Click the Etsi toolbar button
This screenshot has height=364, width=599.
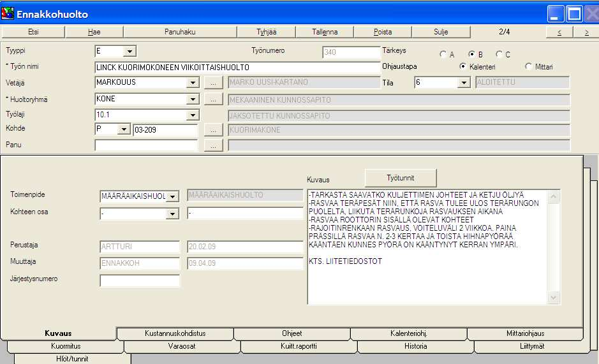33,32
